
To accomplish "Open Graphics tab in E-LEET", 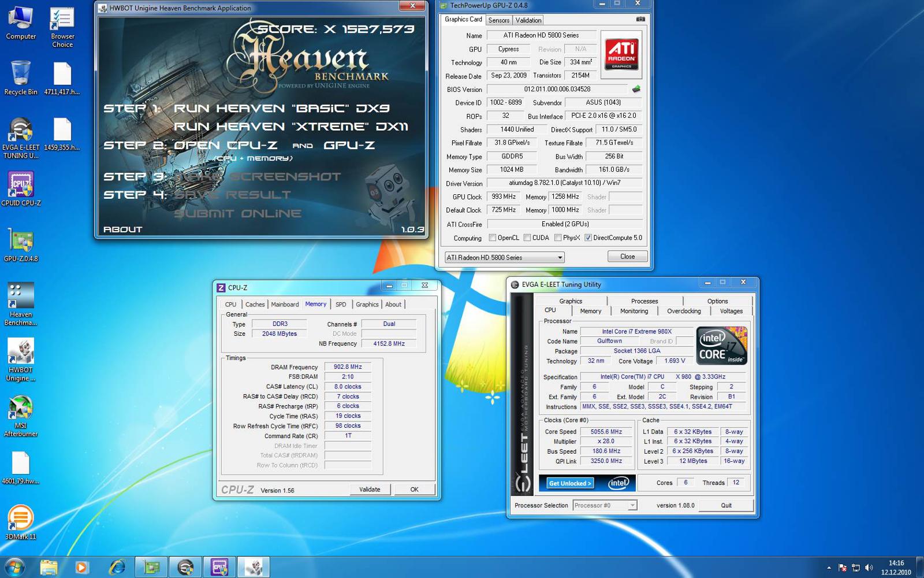I will (x=571, y=301).
